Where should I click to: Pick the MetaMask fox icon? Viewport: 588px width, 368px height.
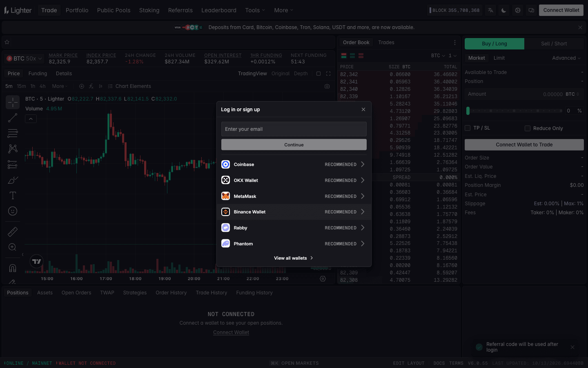225,196
